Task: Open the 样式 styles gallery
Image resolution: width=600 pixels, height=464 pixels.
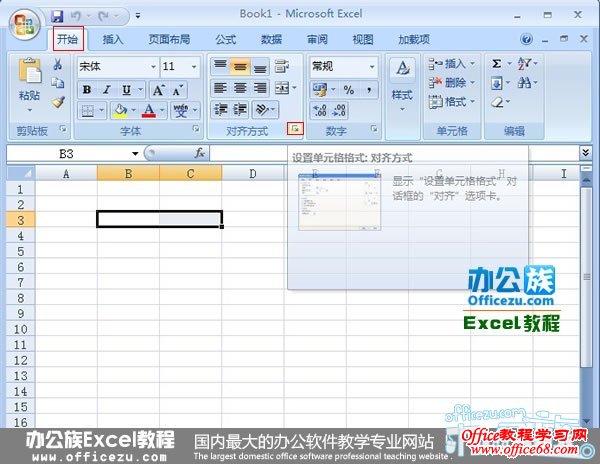Action: point(402,86)
